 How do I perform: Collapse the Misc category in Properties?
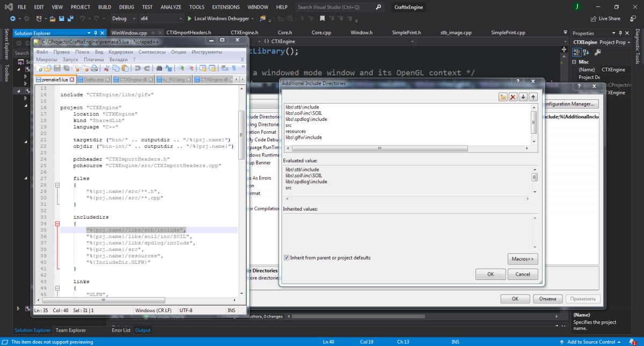click(575, 62)
